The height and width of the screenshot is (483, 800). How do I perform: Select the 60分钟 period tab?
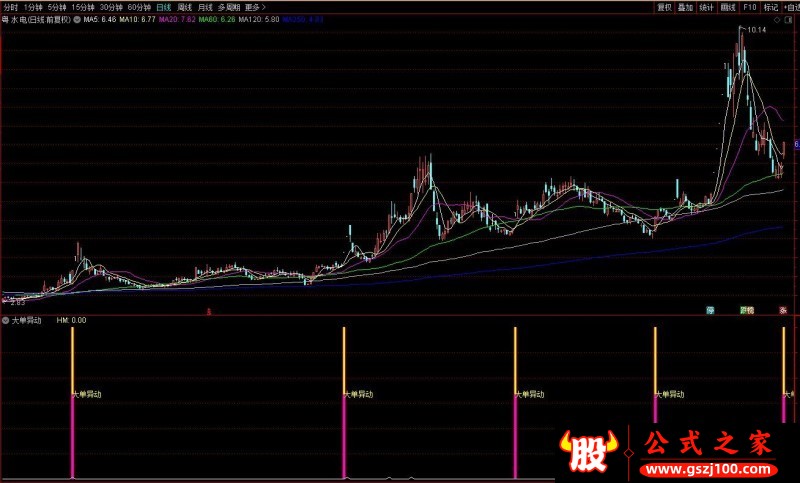[139, 7]
